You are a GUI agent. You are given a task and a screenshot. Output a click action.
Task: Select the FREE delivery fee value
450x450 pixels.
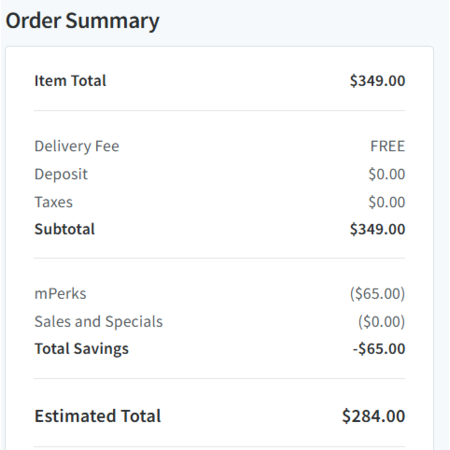(x=388, y=146)
